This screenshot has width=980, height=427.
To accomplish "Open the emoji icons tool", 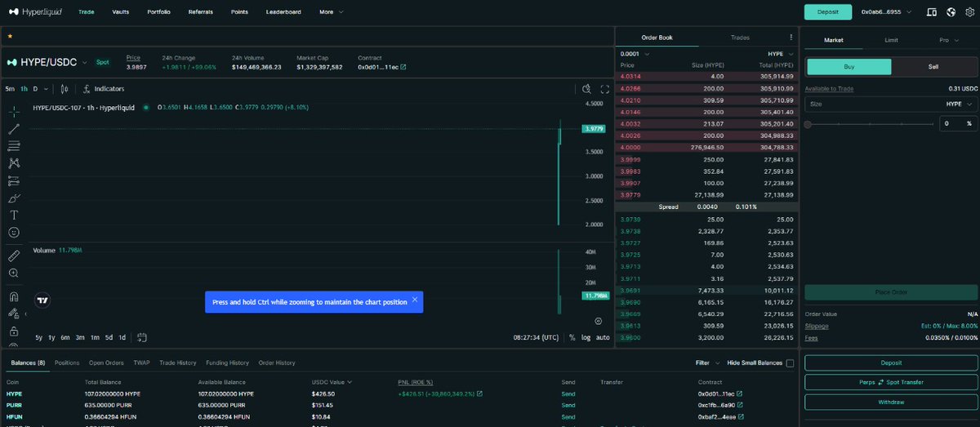I will [x=14, y=233].
